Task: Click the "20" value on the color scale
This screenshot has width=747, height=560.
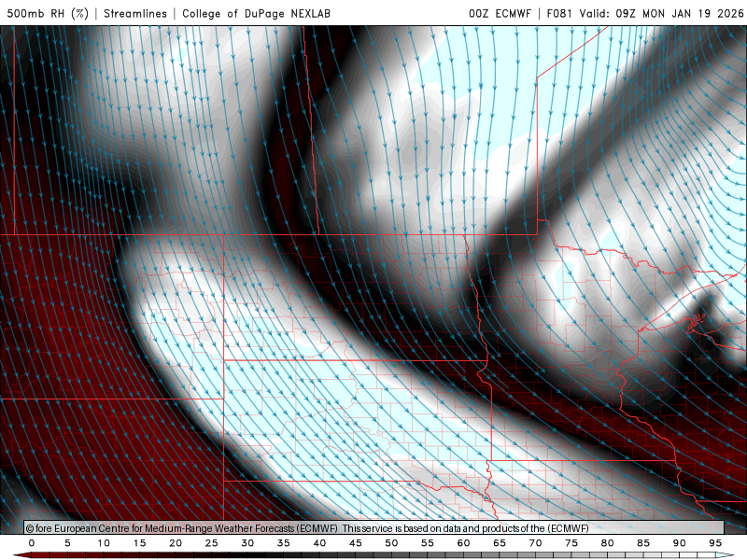Action: [176, 543]
